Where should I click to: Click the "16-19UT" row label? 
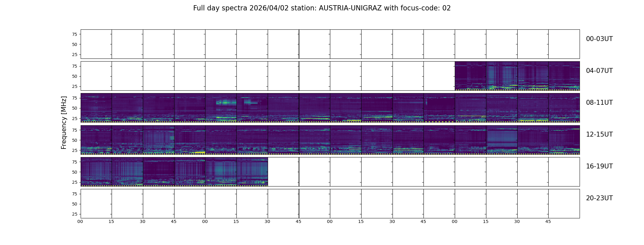(599, 166)
